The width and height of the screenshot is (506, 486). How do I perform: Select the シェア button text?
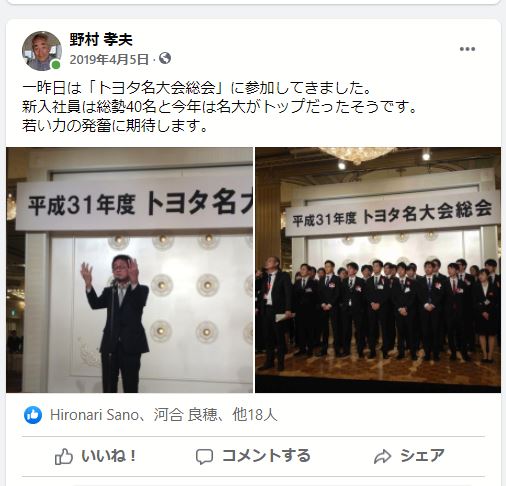click(x=422, y=456)
